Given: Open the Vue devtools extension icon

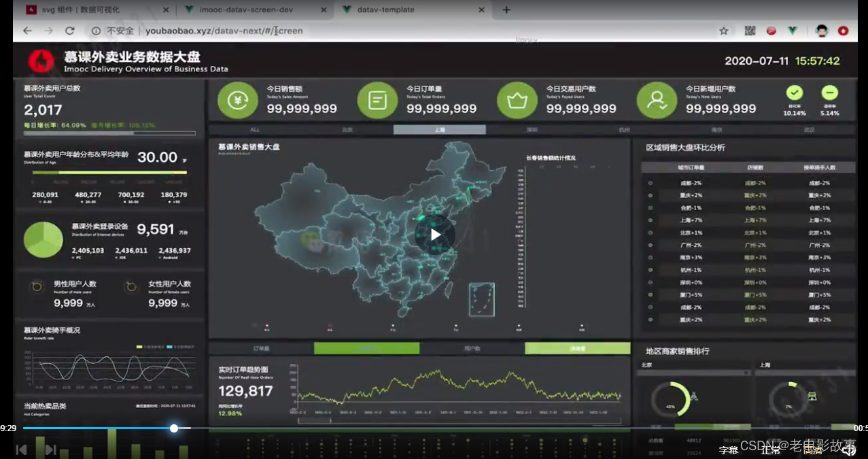Looking at the screenshot, I should tap(792, 31).
